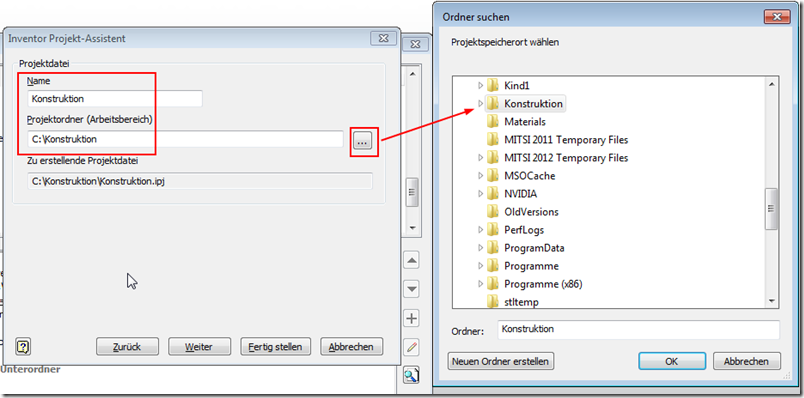Click the Weiter button

tap(199, 347)
